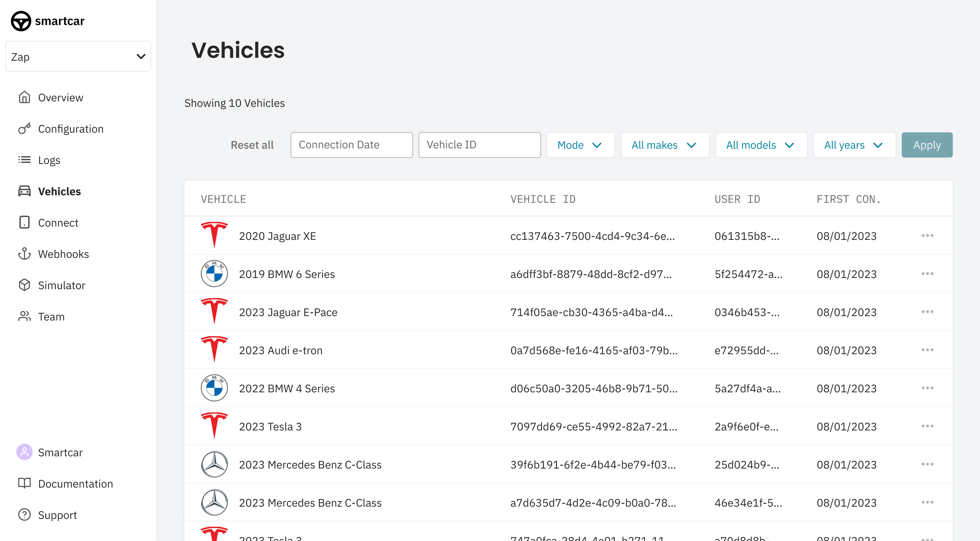Screen dimensions: 980x541
Task: Open the All years dropdown
Action: (854, 145)
